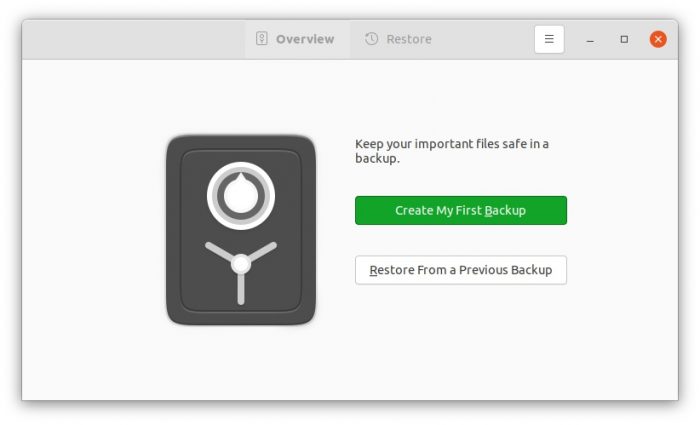Click the "Keep your important files safe" text
This screenshot has width=700, height=425.
tap(452, 144)
